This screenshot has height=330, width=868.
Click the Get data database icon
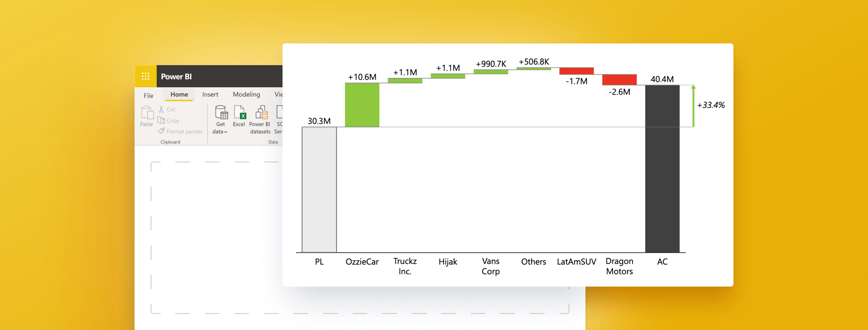tap(221, 112)
